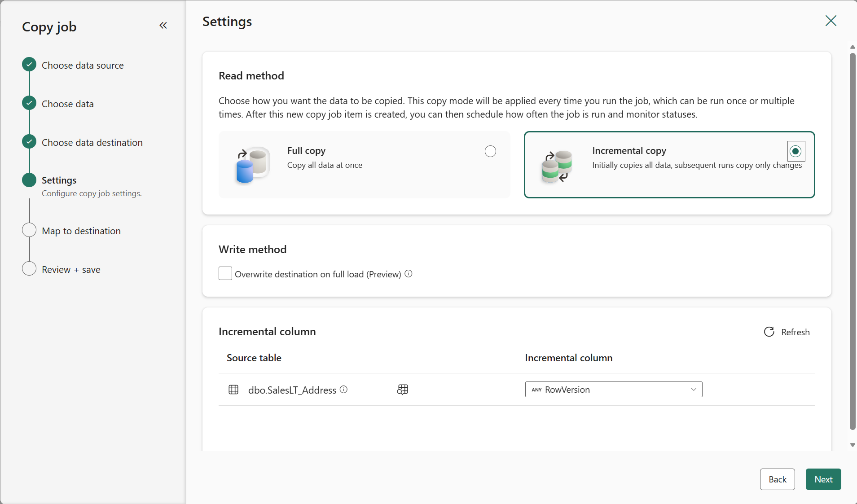Click the Back button
This screenshot has width=857, height=504.
click(x=777, y=479)
